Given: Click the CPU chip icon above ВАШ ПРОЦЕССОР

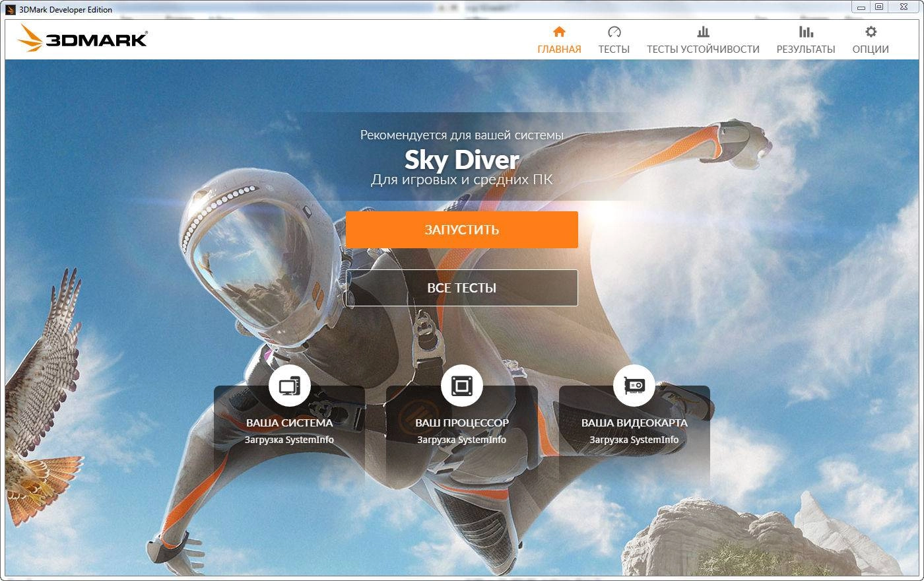Looking at the screenshot, I should (x=462, y=386).
